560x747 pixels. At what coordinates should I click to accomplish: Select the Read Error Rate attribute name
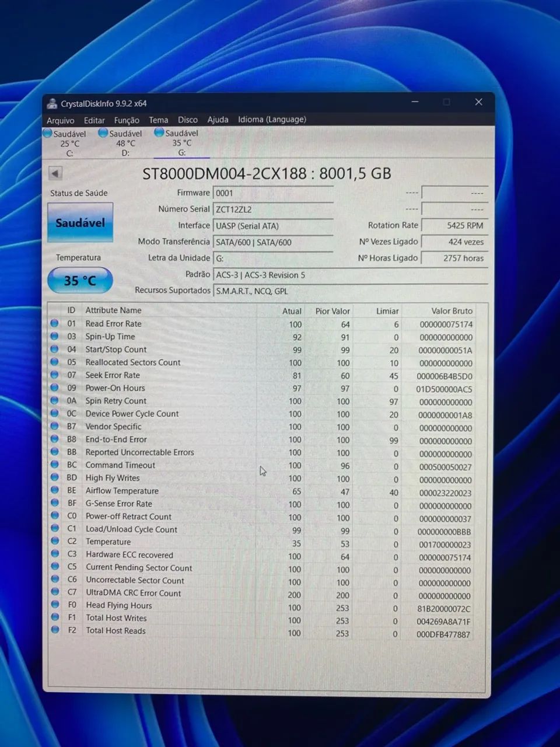point(113,323)
